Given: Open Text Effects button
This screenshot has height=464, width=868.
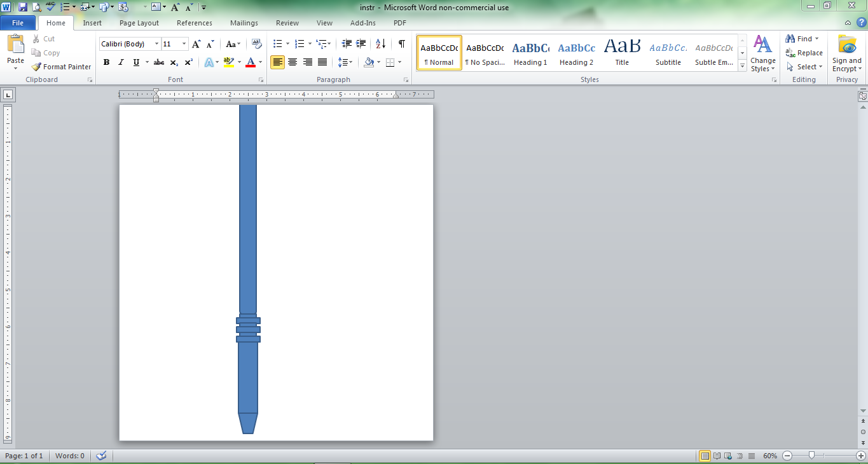Looking at the screenshot, I should 209,62.
